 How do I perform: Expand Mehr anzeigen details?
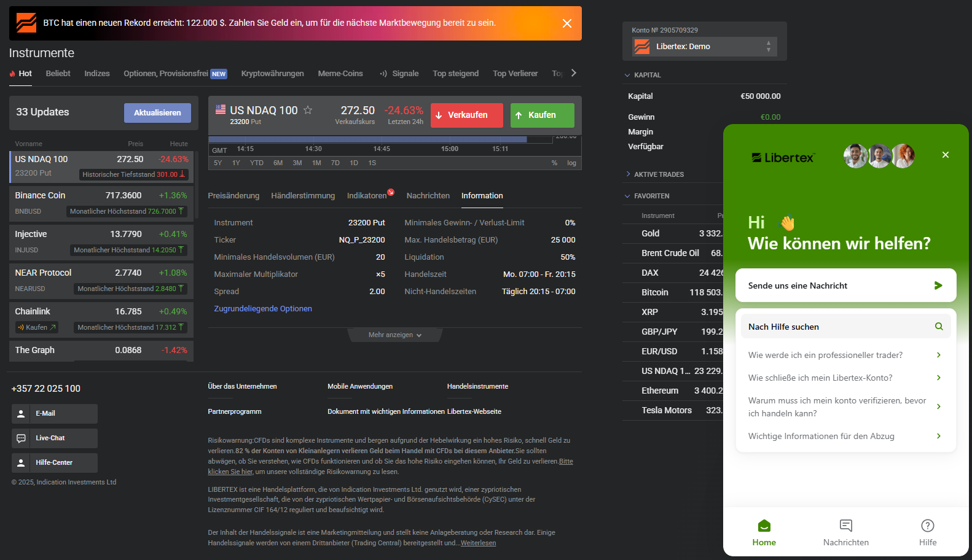pyautogui.click(x=395, y=335)
